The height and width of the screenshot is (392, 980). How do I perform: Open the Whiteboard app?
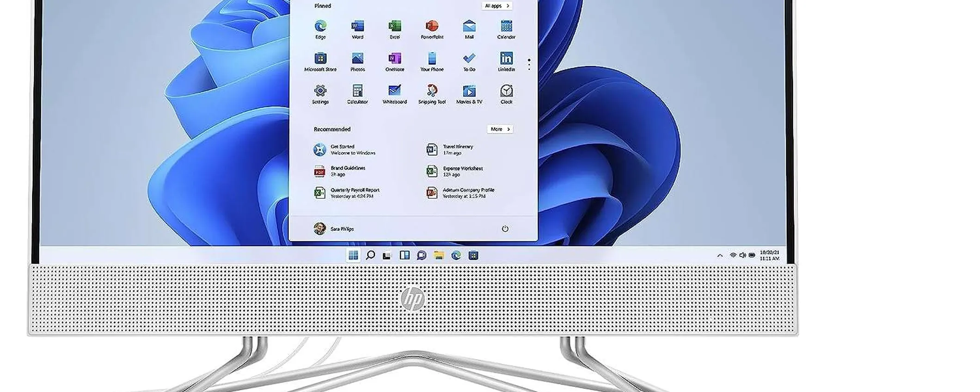(x=395, y=94)
